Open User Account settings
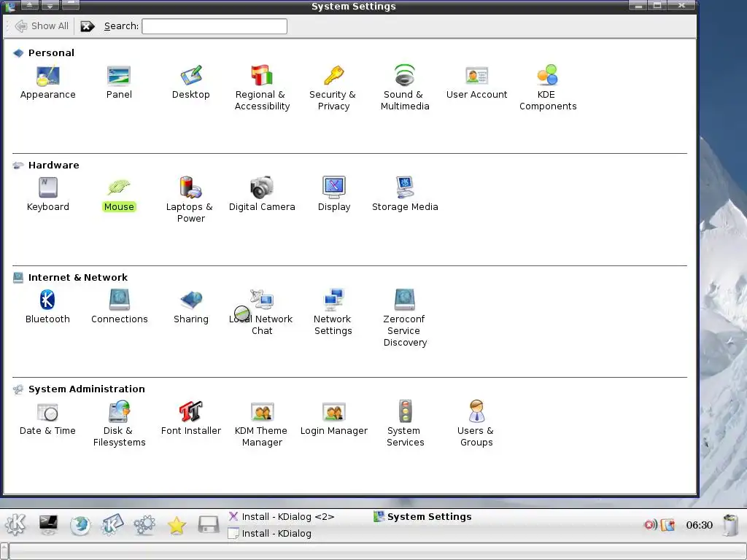 pos(476,82)
